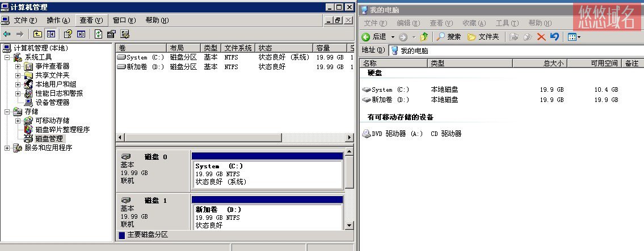Click the Up one level folder icon
The image size is (644, 251).
point(38,34)
